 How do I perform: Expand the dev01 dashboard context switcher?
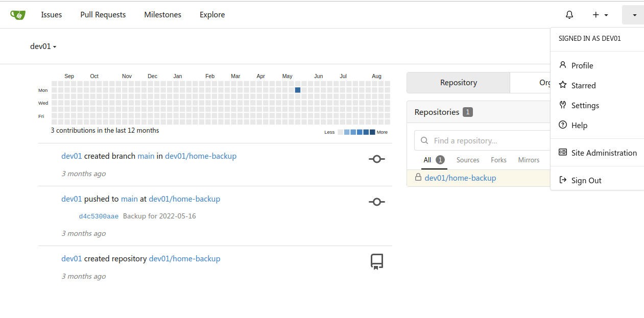coord(43,46)
